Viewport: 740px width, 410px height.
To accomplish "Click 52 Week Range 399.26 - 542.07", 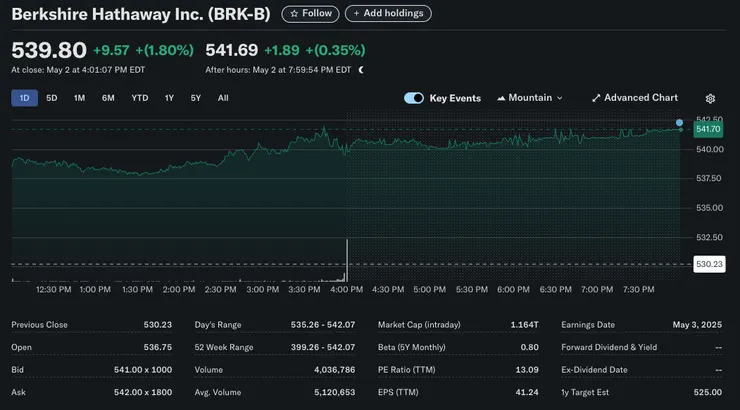I will 323,347.
